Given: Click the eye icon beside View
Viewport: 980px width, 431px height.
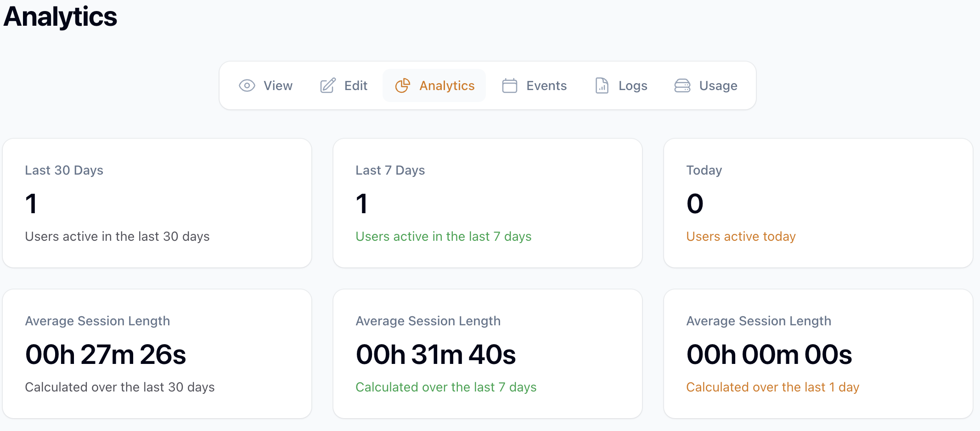Looking at the screenshot, I should [x=247, y=86].
